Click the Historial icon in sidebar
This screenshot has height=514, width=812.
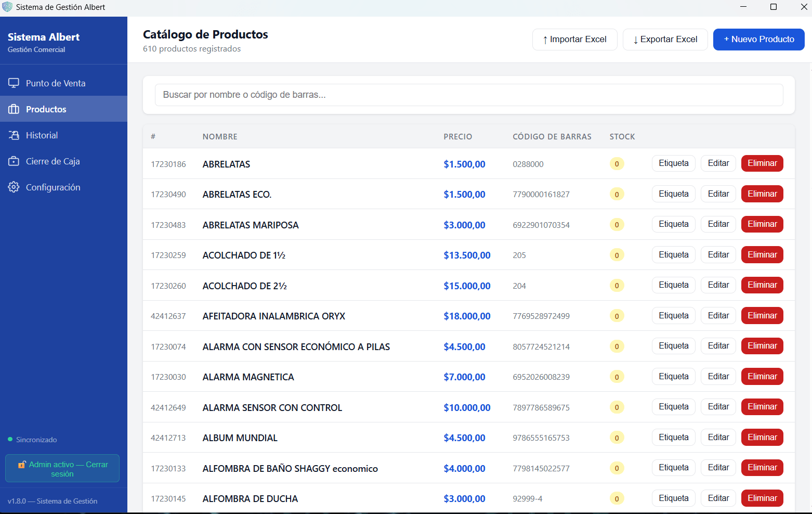point(14,135)
